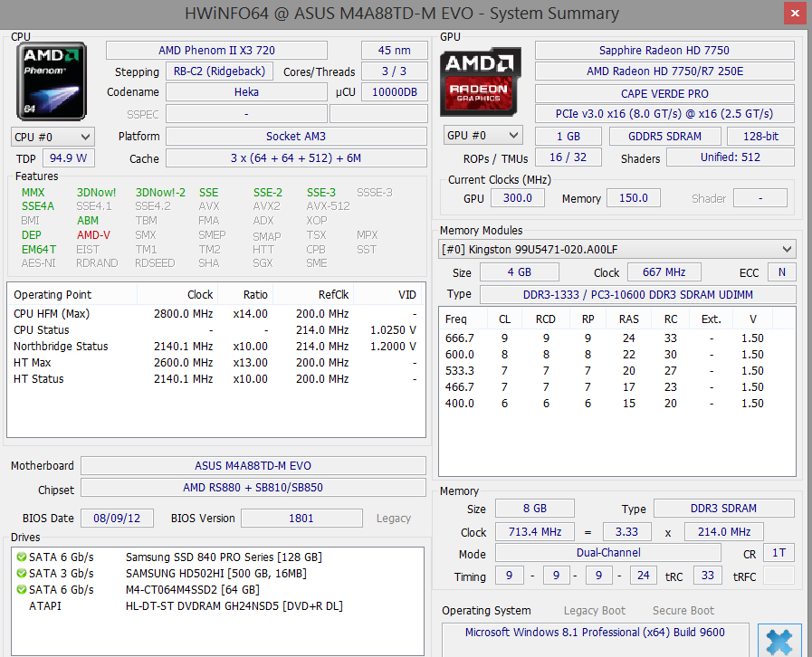This screenshot has width=812, height=657.
Task: Click the 3DNow!-2 feature label
Action: tap(160, 193)
